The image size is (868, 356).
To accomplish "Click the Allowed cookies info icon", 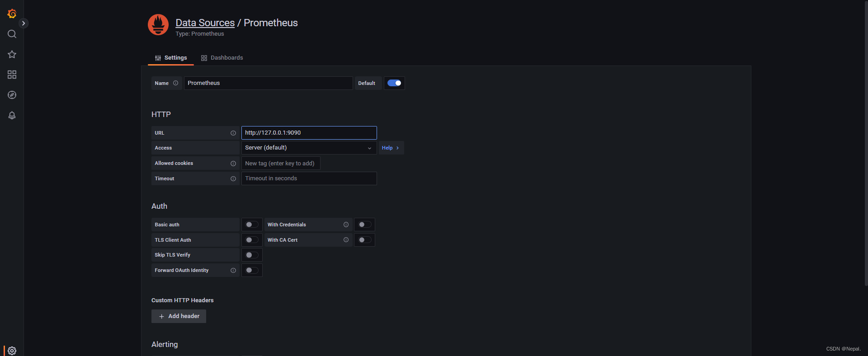I will coord(233,163).
